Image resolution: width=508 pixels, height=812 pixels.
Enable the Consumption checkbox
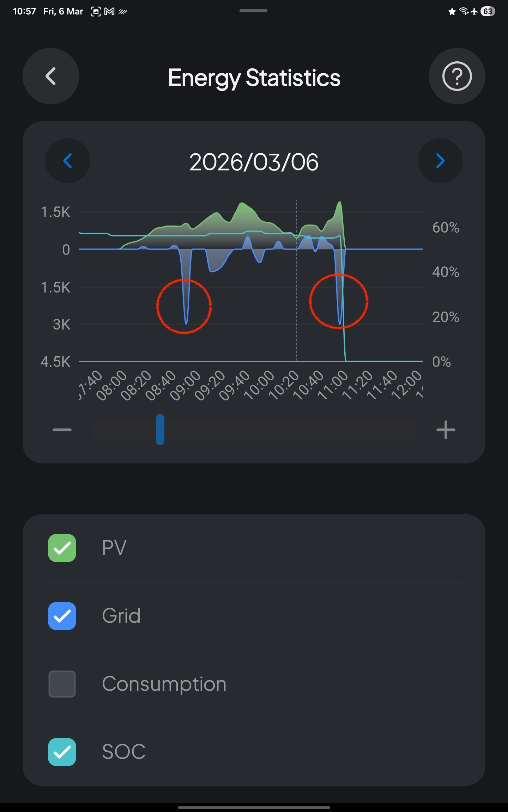(x=62, y=684)
